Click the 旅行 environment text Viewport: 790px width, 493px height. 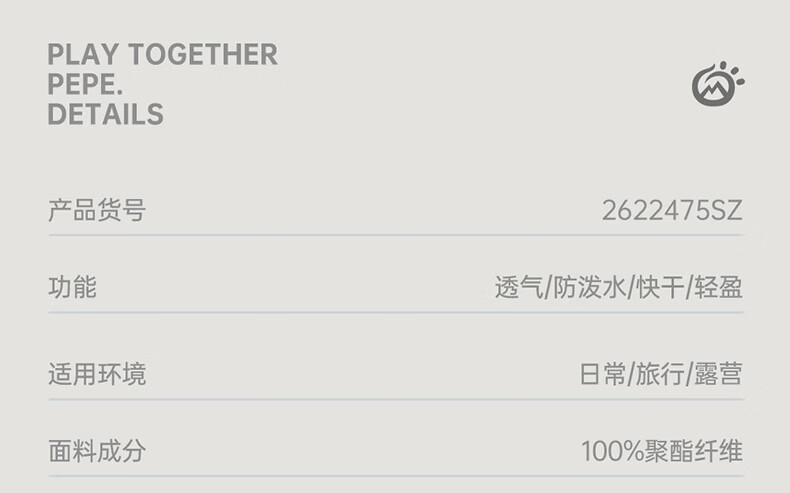tap(661, 374)
